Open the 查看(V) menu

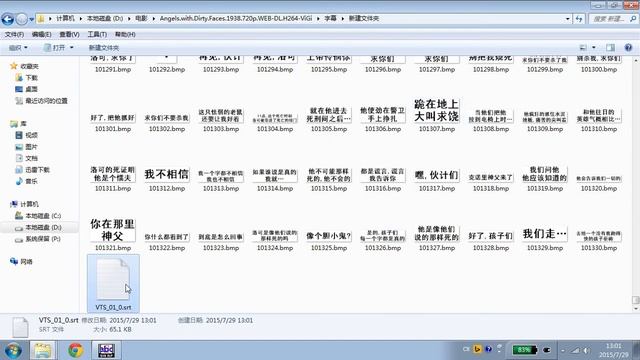tap(69, 35)
